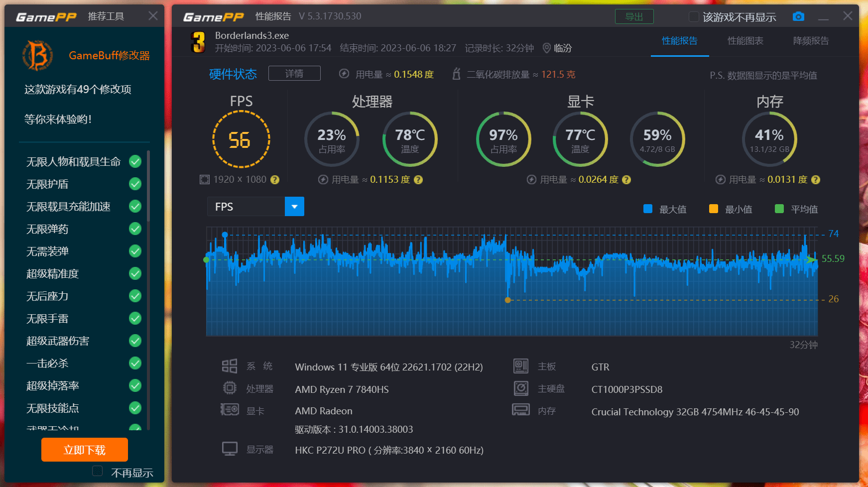Screen dimensions: 868x487
Task: Toggle the checkmark for 一击必杀
Action: [x=135, y=363]
